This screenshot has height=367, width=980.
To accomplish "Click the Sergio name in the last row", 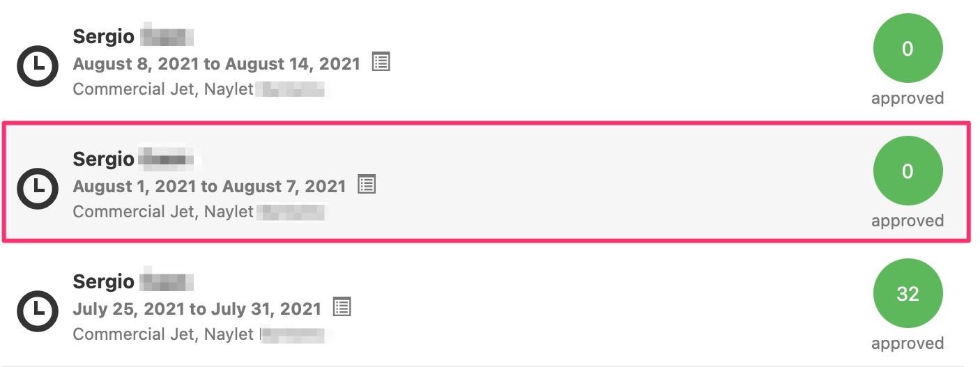I will click(x=103, y=282).
